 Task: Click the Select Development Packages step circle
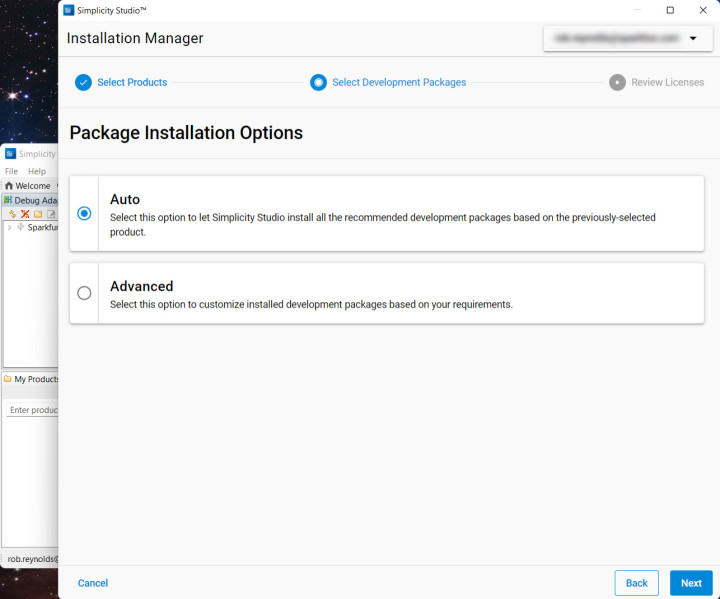click(318, 82)
